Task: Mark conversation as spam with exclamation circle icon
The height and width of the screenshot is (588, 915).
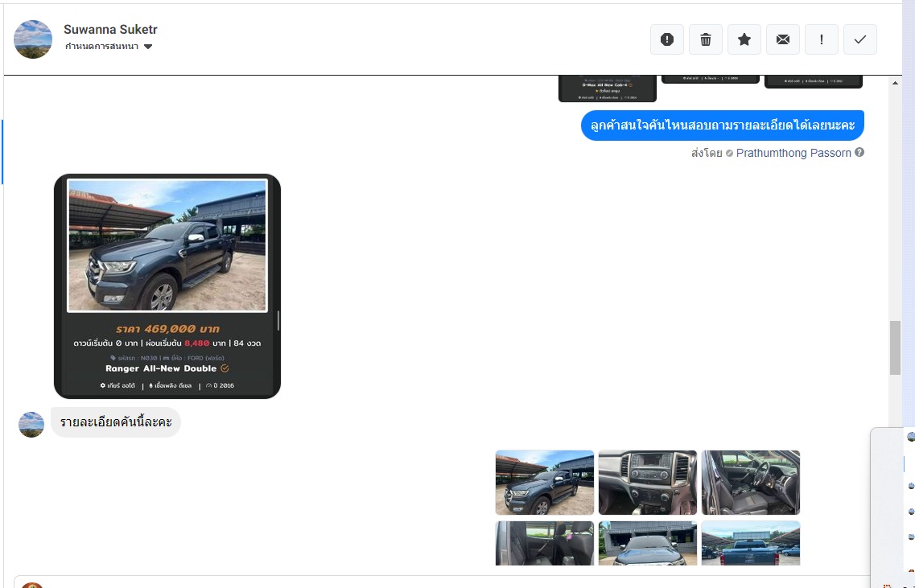Action: tap(667, 39)
